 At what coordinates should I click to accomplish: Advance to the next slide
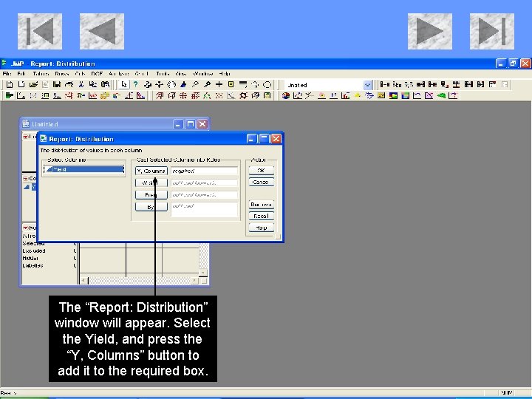click(x=430, y=31)
